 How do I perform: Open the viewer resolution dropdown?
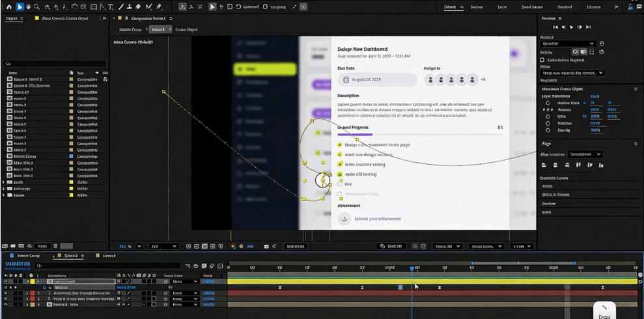pos(163,247)
